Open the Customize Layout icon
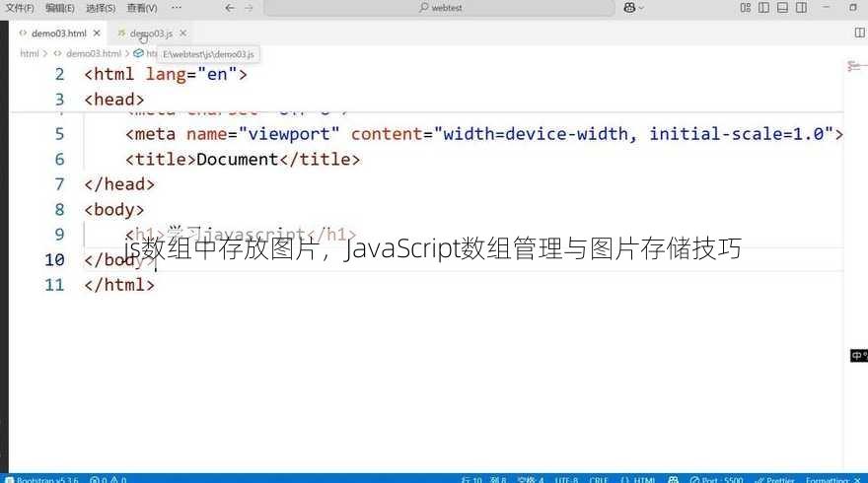The image size is (868, 483). click(745, 8)
